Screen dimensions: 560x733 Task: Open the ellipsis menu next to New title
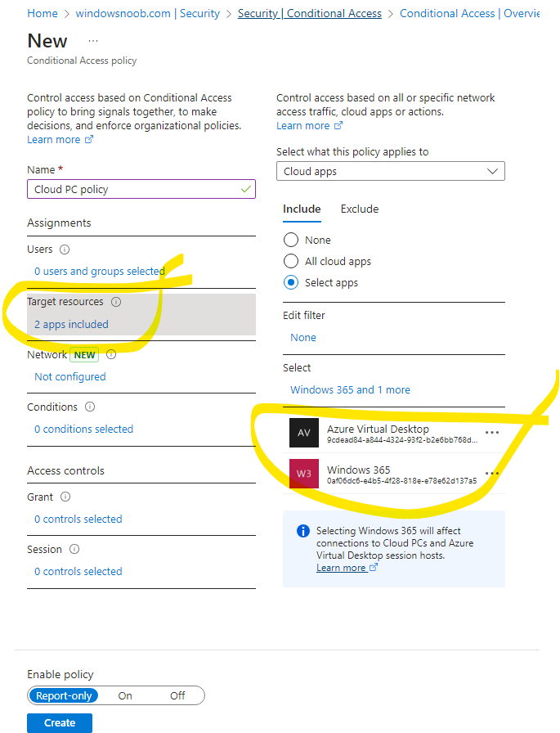(93, 41)
